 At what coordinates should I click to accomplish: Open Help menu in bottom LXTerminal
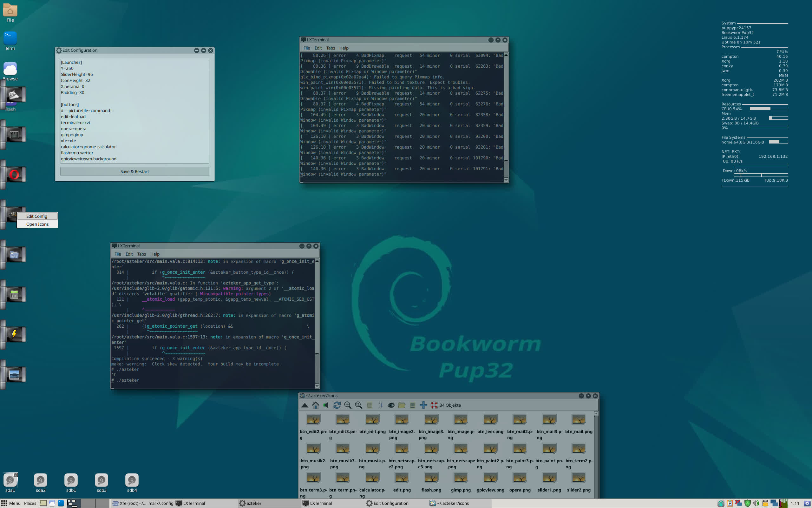[155, 254]
